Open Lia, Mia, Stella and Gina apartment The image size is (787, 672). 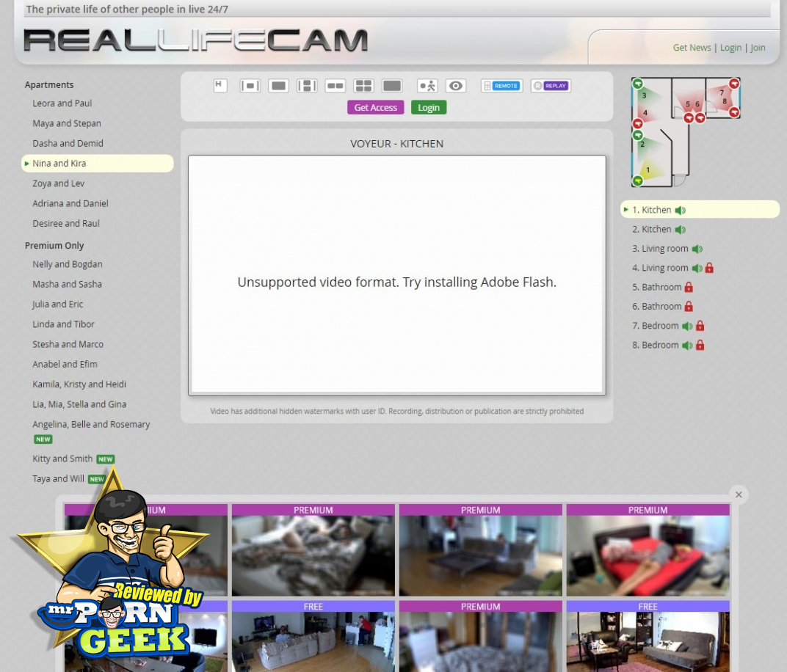point(79,405)
